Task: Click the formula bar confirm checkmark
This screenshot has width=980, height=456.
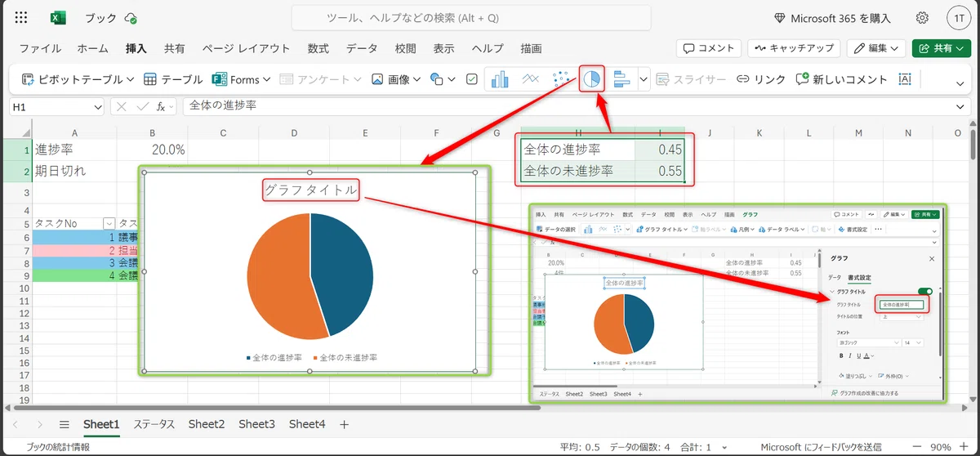Action: pyautogui.click(x=142, y=106)
